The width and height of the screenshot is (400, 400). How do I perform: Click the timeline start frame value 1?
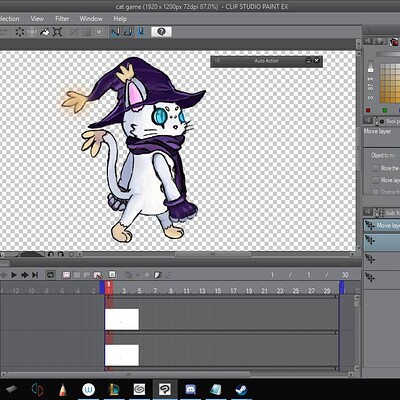[272, 275]
